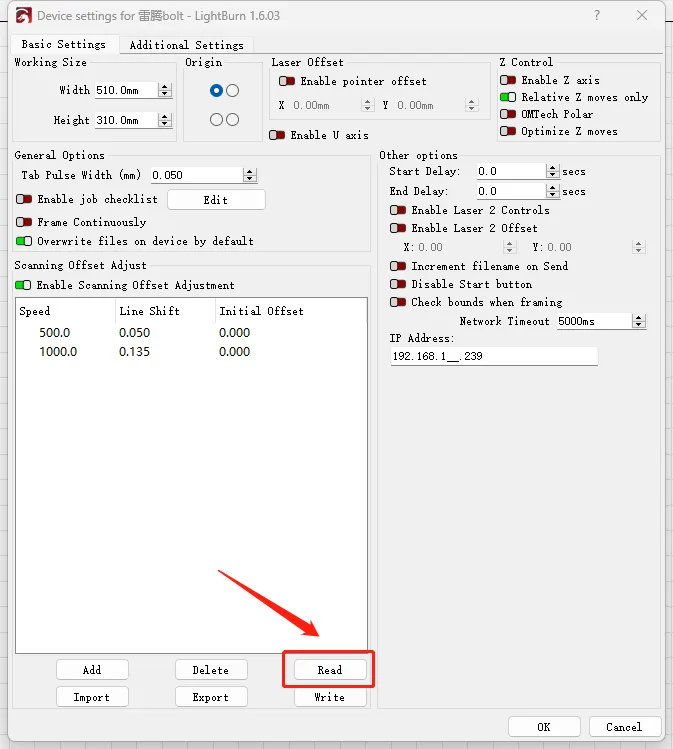The width and height of the screenshot is (673, 749).
Task: Click the 0.050 line shift value
Action: point(134,332)
